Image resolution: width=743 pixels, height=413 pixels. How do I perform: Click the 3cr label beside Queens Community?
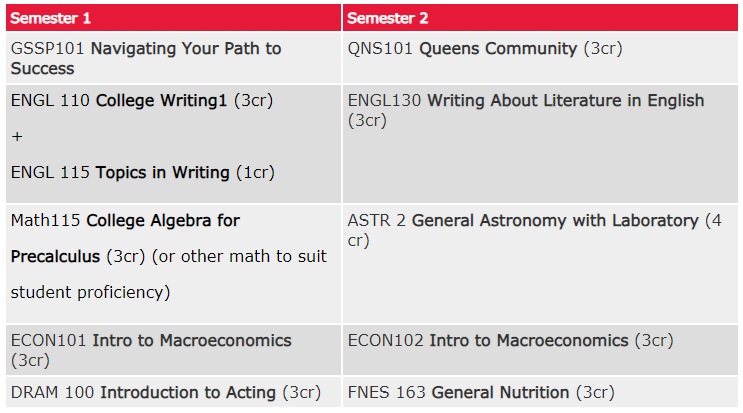(x=609, y=48)
